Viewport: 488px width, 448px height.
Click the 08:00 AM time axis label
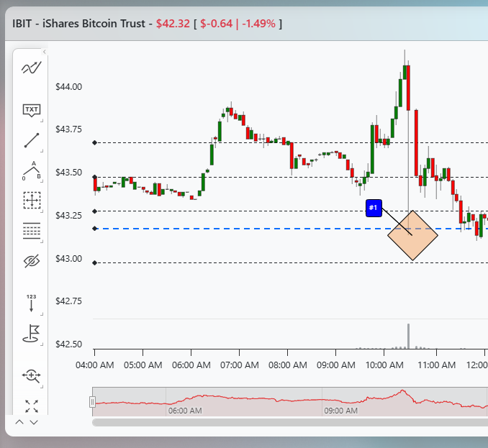pos(288,365)
